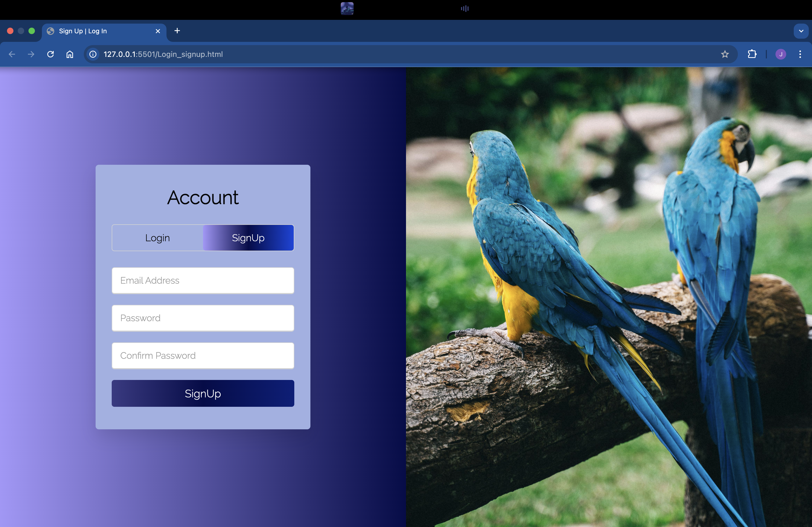812x527 pixels.
Task: Close the Sign Up | Log In tab
Action: pyautogui.click(x=158, y=31)
